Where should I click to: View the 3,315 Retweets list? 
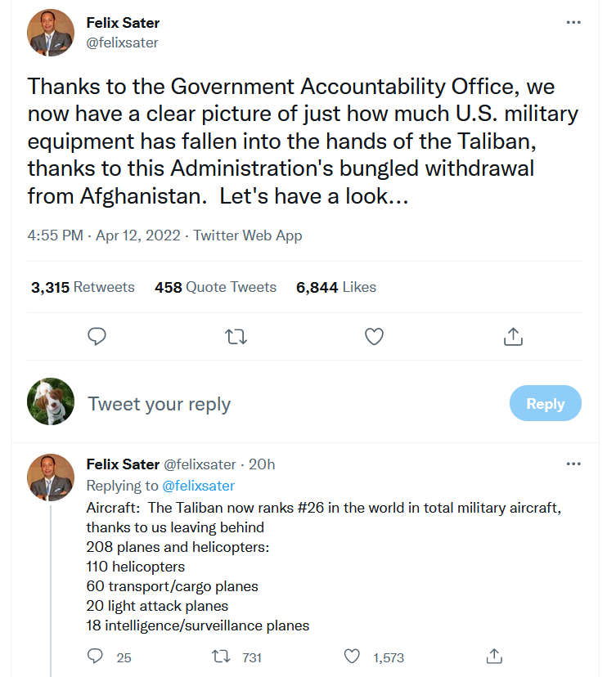(x=83, y=287)
